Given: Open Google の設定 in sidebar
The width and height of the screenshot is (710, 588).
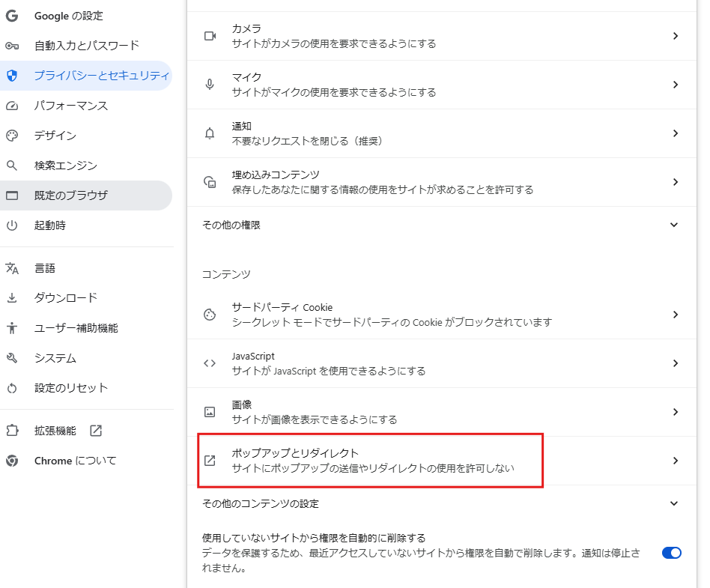Looking at the screenshot, I should 86,16.
